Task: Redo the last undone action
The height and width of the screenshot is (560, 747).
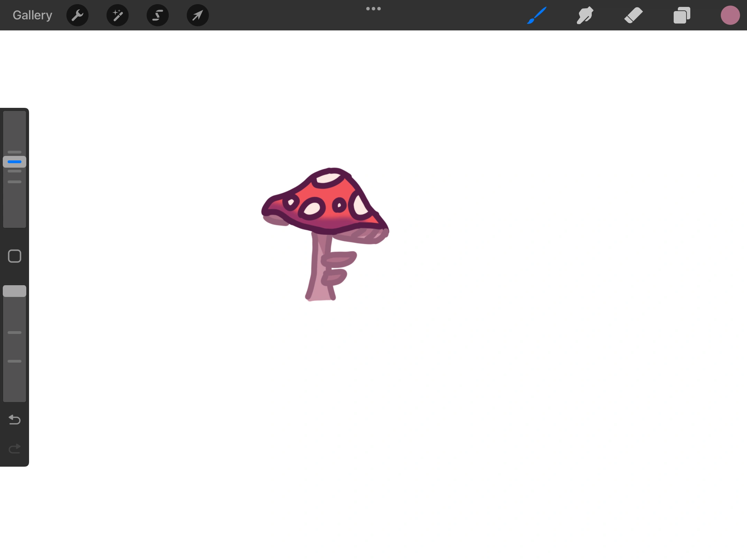Action: (15, 449)
